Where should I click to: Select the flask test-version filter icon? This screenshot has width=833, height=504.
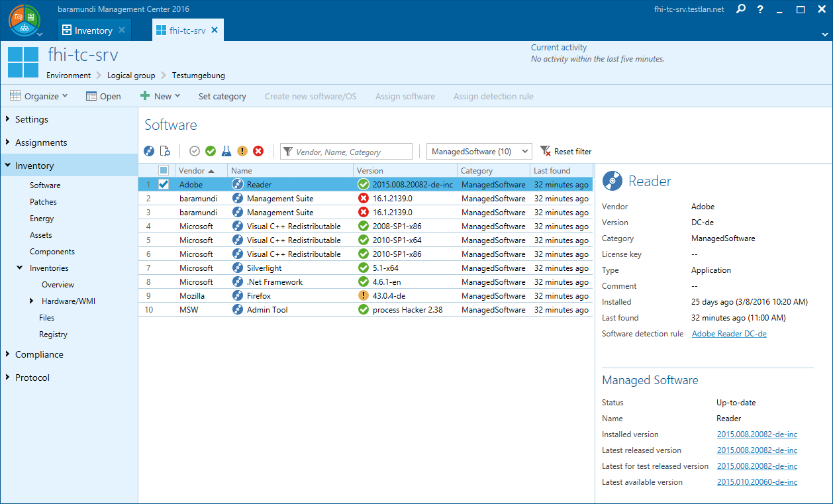point(226,151)
